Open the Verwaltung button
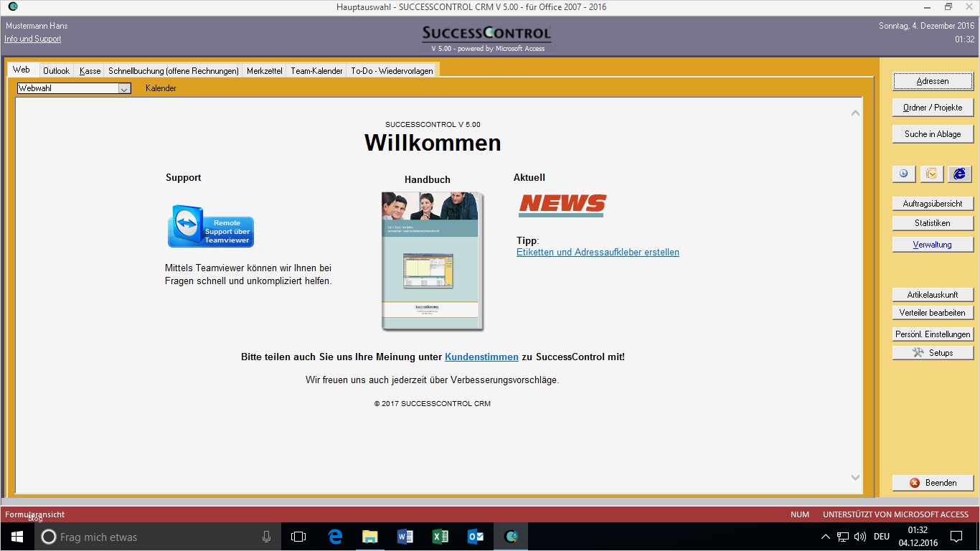The image size is (980, 551). click(x=933, y=245)
